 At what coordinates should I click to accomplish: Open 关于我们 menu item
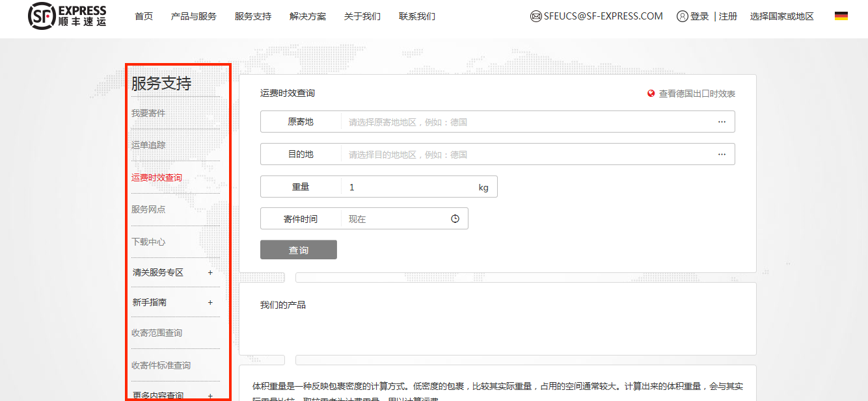pyautogui.click(x=362, y=16)
